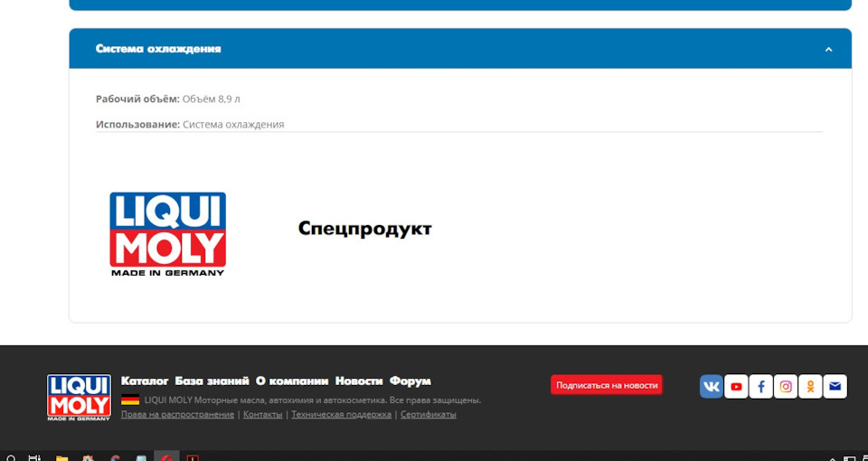Click the Liqui Moly footer logo
Image resolution: width=868 pixels, height=461 pixels.
pyautogui.click(x=79, y=398)
